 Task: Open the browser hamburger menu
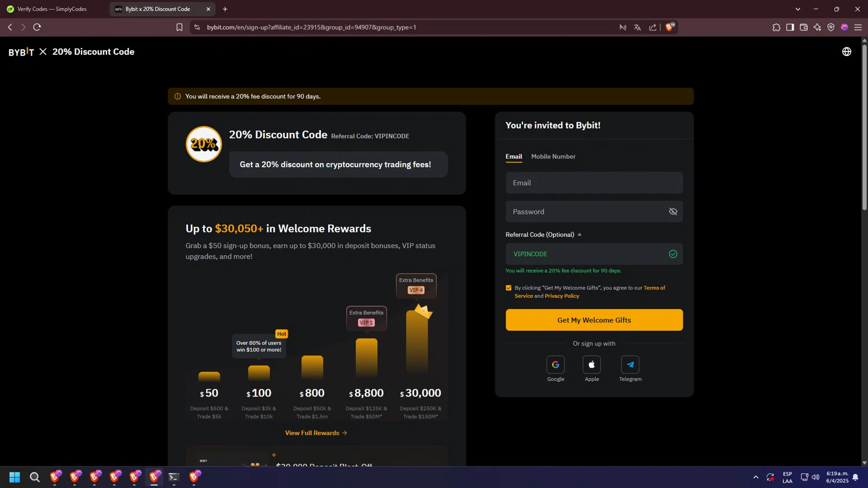tap(858, 27)
